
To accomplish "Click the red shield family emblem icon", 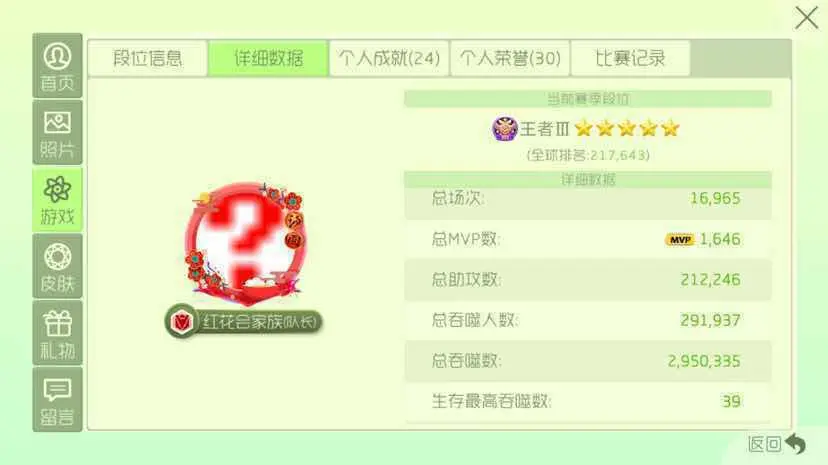I will click(182, 321).
